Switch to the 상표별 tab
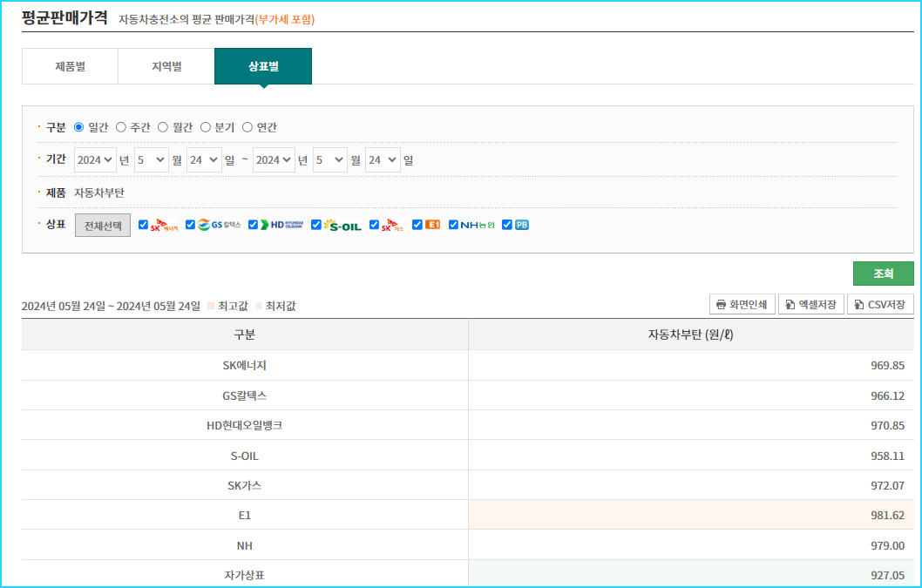 click(x=263, y=66)
